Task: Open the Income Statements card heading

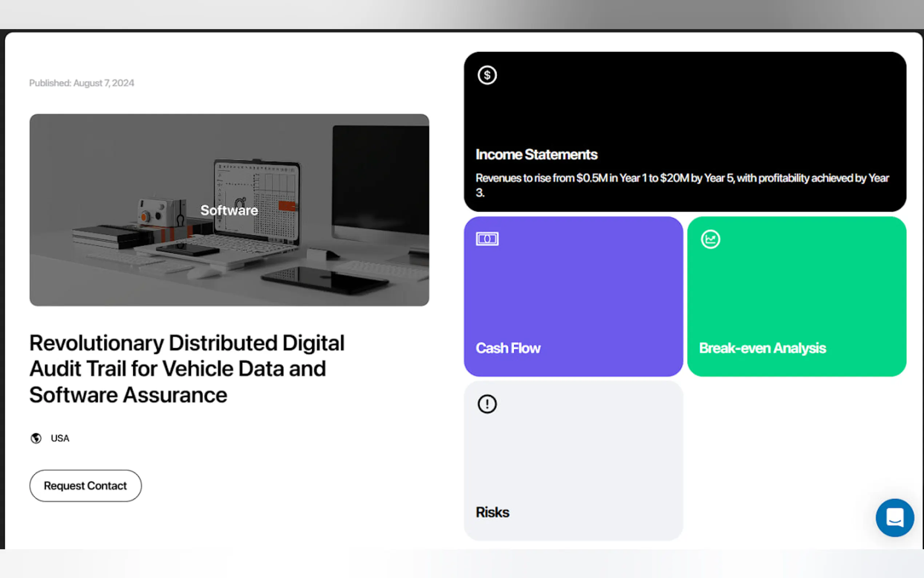Action: 536,154
